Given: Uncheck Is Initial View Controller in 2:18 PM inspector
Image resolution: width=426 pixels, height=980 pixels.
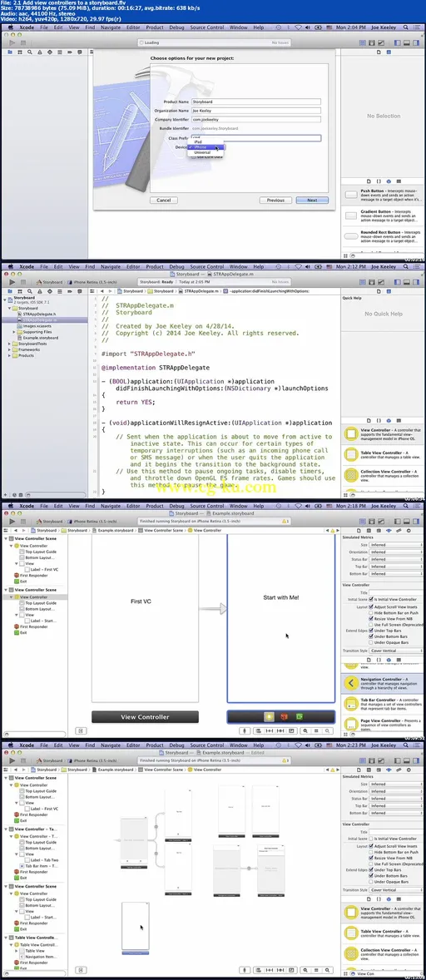Looking at the screenshot, I should coord(372,599).
